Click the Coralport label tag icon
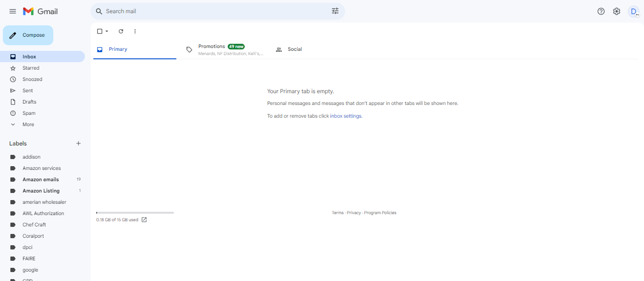The image size is (644, 281). tap(13, 236)
